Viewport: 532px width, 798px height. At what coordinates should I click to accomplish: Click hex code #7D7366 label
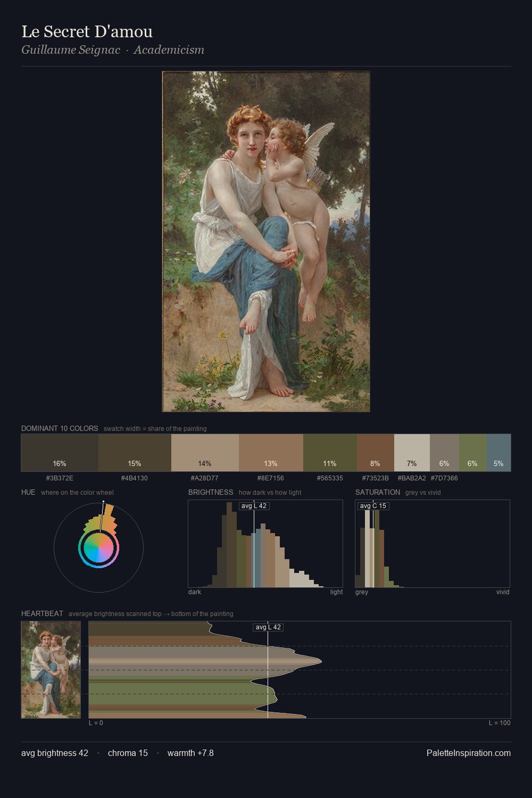[444, 478]
